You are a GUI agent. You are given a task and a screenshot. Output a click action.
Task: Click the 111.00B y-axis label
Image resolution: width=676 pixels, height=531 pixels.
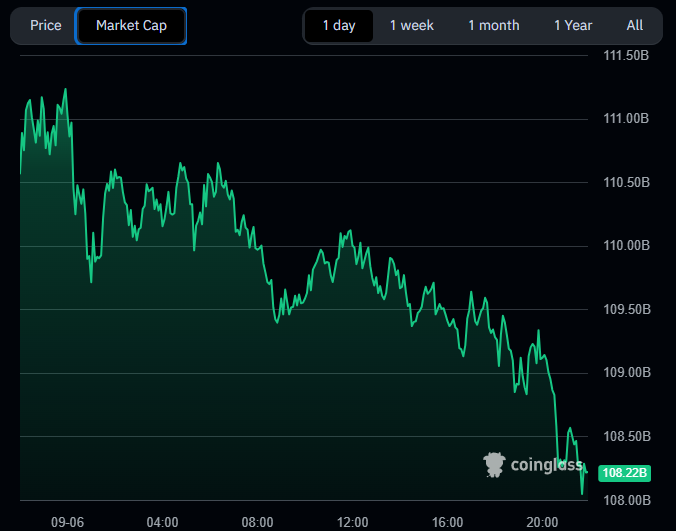click(x=627, y=118)
